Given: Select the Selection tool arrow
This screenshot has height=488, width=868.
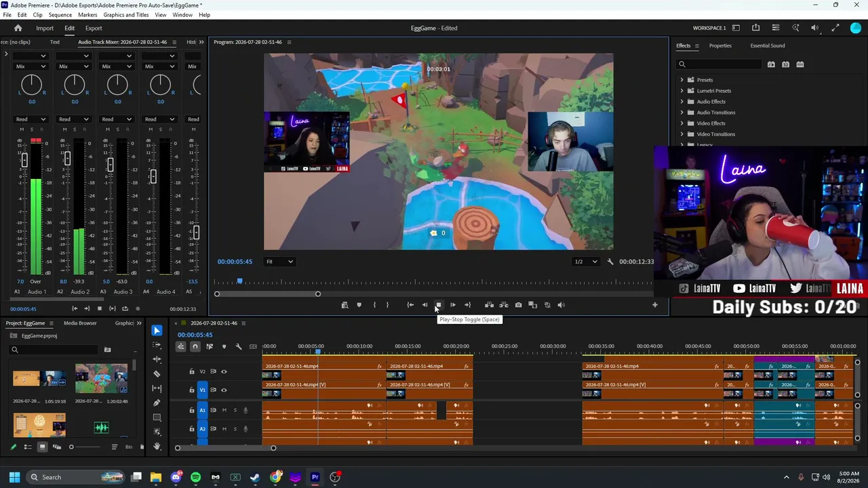Looking at the screenshot, I should click(157, 331).
